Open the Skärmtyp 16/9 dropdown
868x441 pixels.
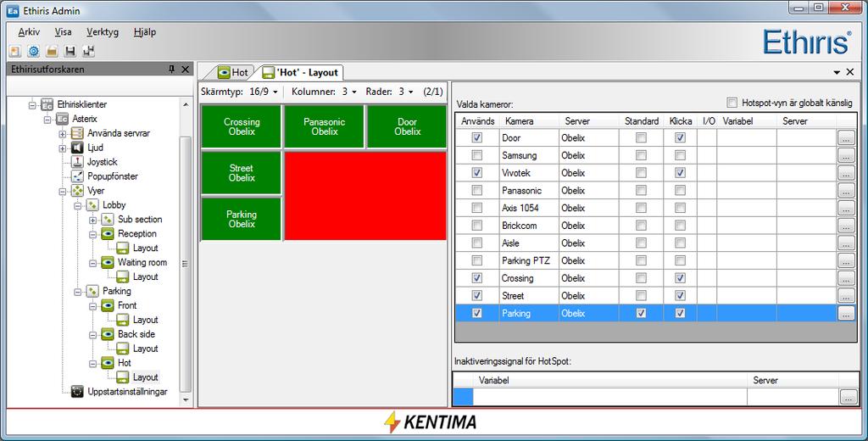264,92
